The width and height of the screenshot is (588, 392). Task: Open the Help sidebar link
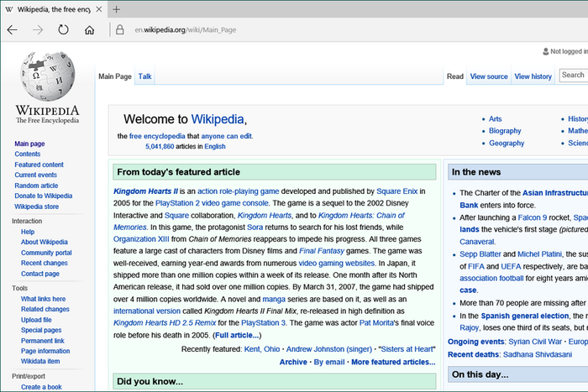28,232
